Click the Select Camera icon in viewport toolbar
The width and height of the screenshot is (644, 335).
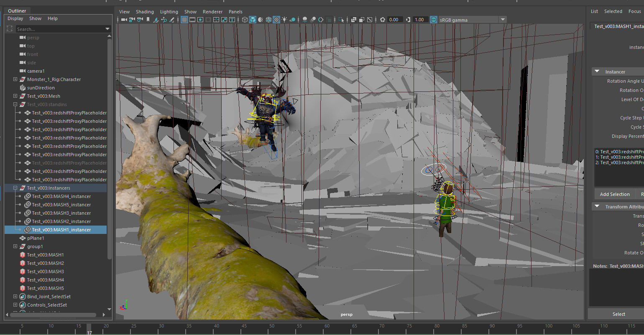124,20
